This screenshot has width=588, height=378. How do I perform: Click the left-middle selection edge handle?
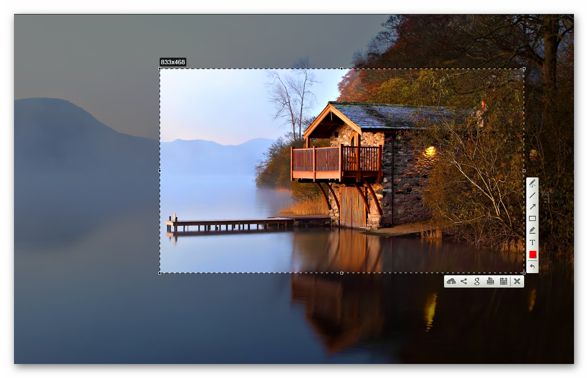(160, 171)
